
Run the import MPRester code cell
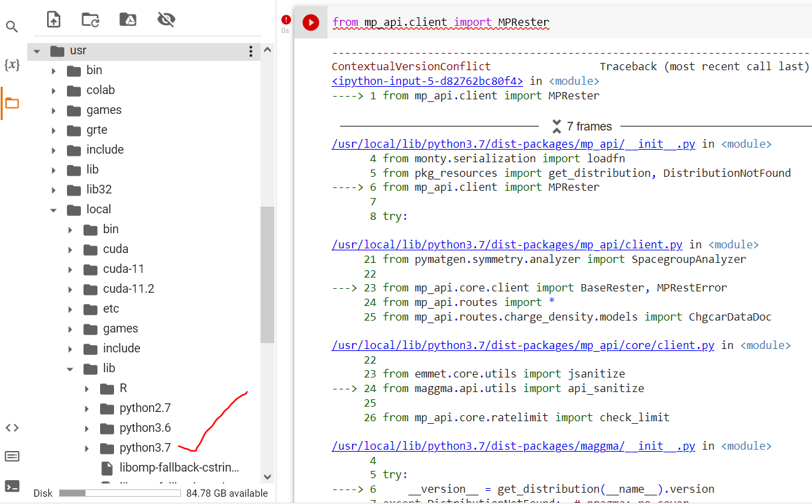pos(310,23)
